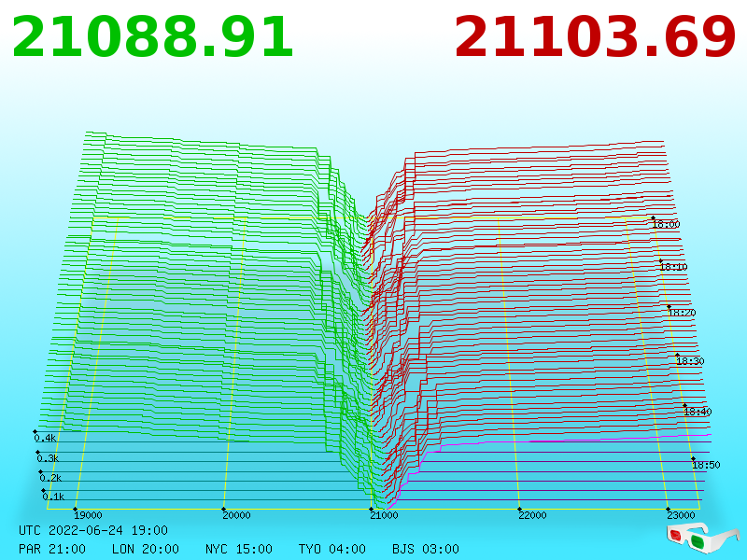Image resolution: width=747 pixels, height=560 pixels.
Task: Click the 18:30 time axis marker
Action: [x=690, y=361]
